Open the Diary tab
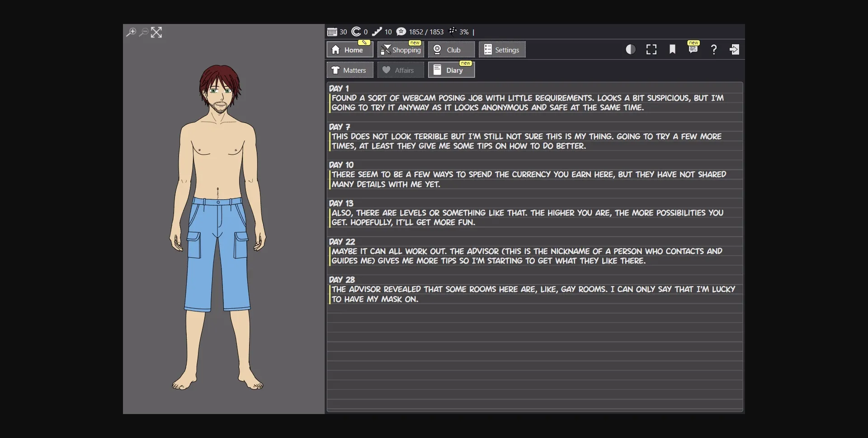Screen dimensions: 868x438 point(451,70)
